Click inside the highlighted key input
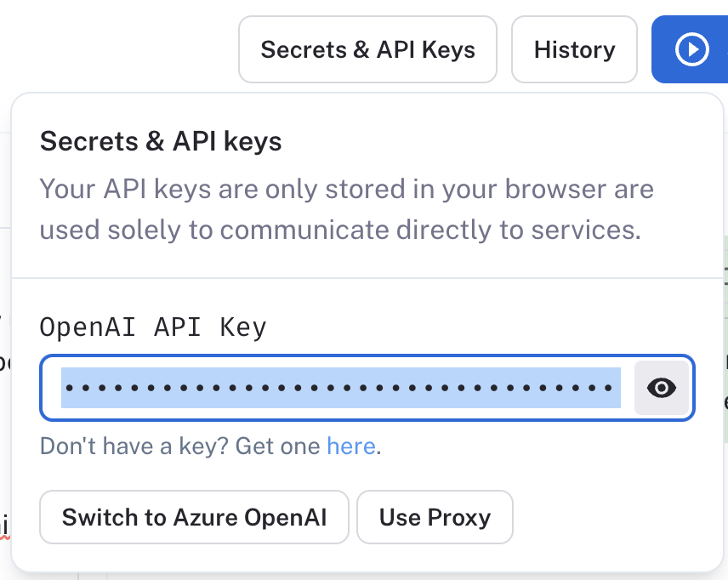728x580 pixels. point(340,388)
